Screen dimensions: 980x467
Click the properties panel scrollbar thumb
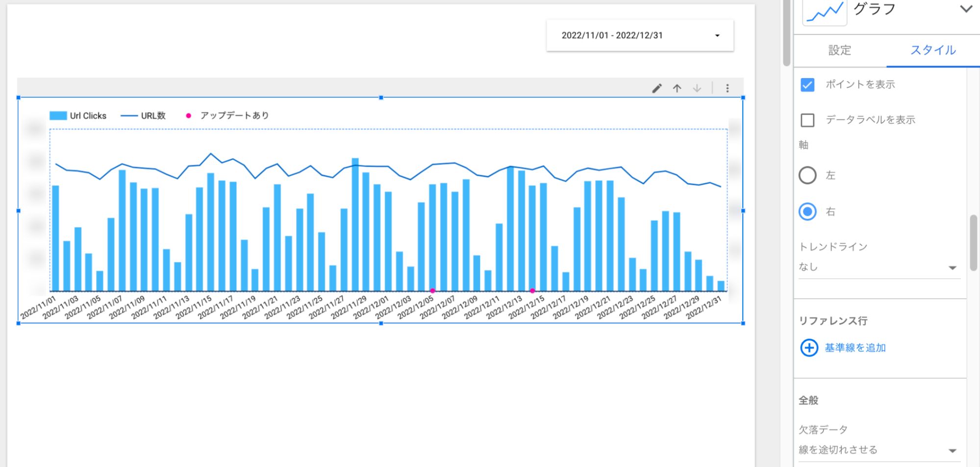[x=973, y=242]
